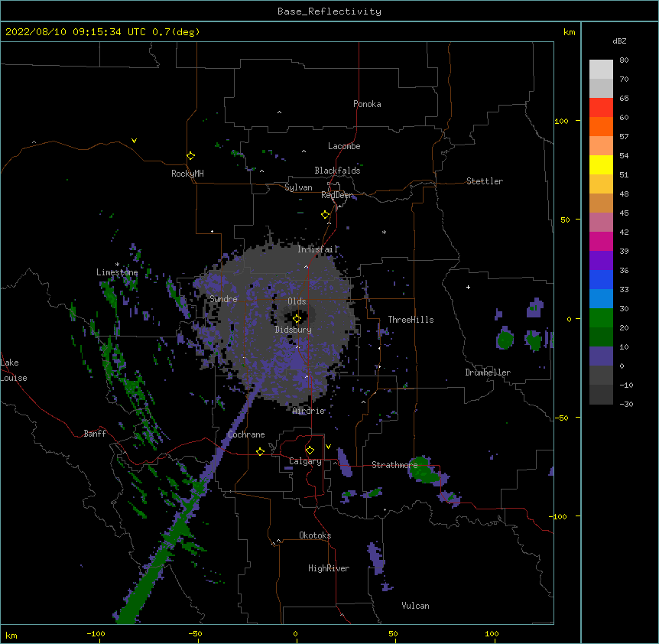Screen dimensions: 659x644
Task: Click the Strathmore city label
Action: click(394, 465)
